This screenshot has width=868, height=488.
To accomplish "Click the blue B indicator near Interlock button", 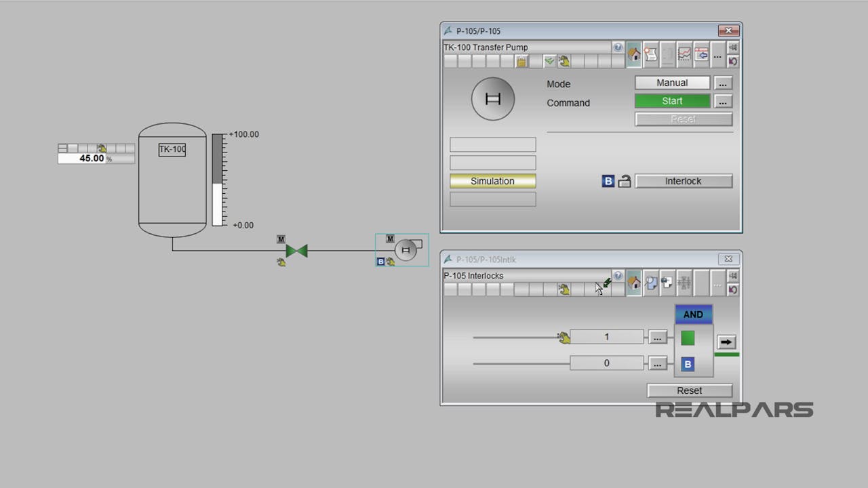I will 608,181.
